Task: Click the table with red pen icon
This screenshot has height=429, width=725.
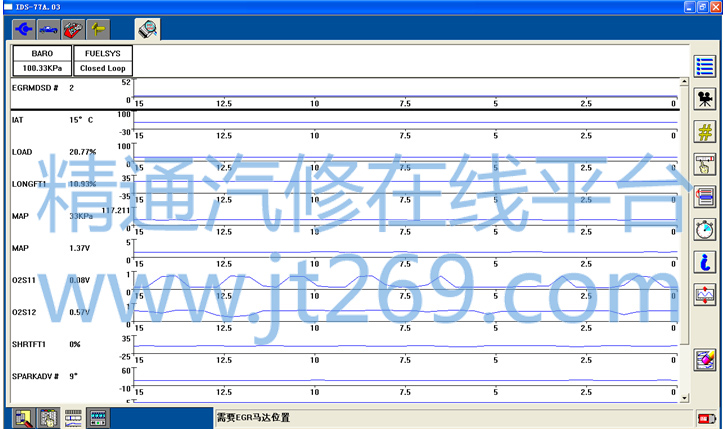Action: 24,418
